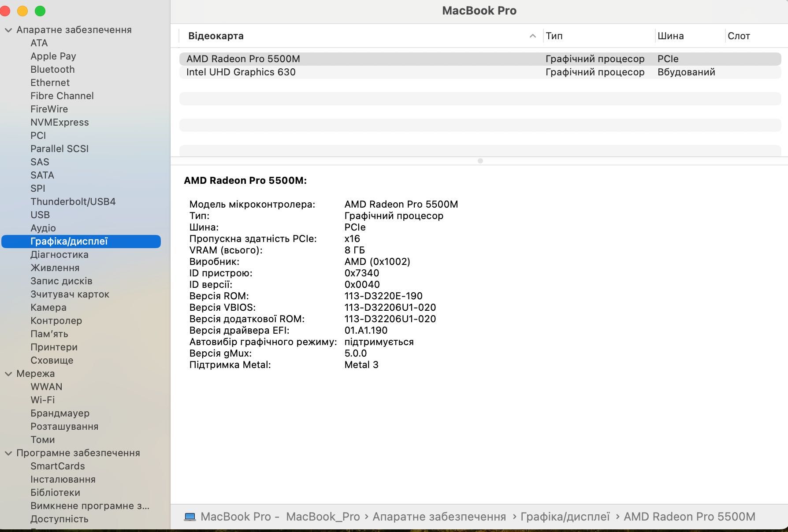Select Графіка/дисплеї in the sidebar
The width and height of the screenshot is (788, 532).
click(81, 242)
